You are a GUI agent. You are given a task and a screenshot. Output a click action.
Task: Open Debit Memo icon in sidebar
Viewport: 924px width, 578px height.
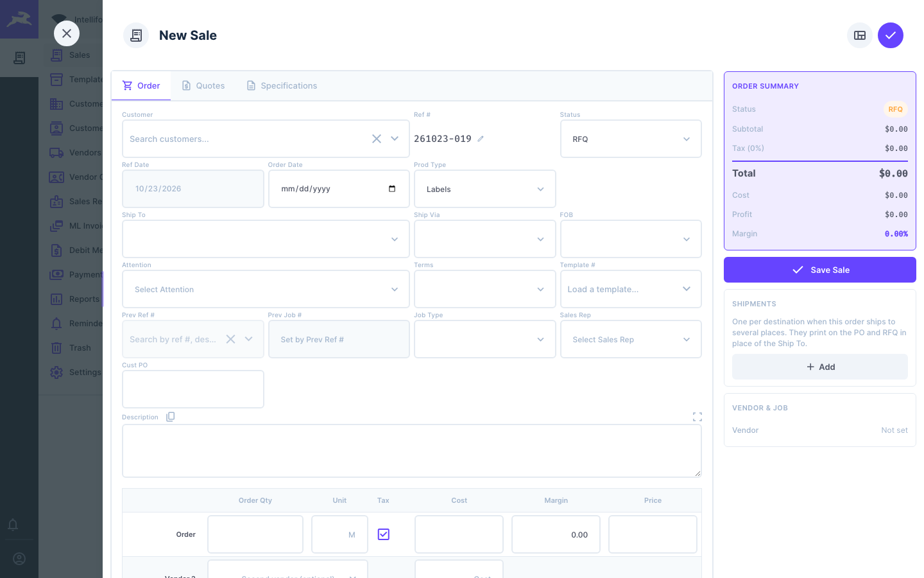point(56,250)
